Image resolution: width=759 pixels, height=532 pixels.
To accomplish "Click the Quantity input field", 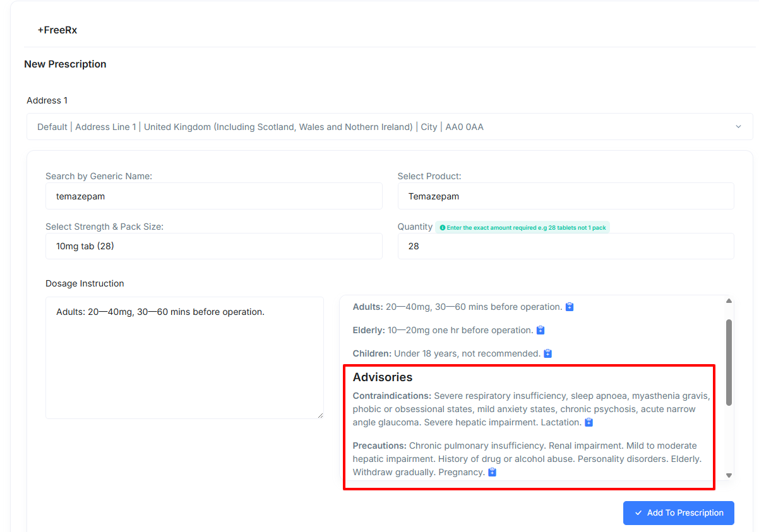I will point(566,246).
